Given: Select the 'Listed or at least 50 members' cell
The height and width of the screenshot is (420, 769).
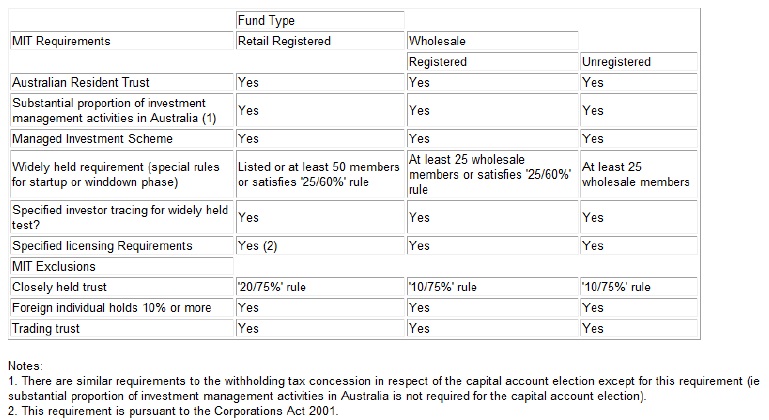Looking at the screenshot, I should point(320,175).
